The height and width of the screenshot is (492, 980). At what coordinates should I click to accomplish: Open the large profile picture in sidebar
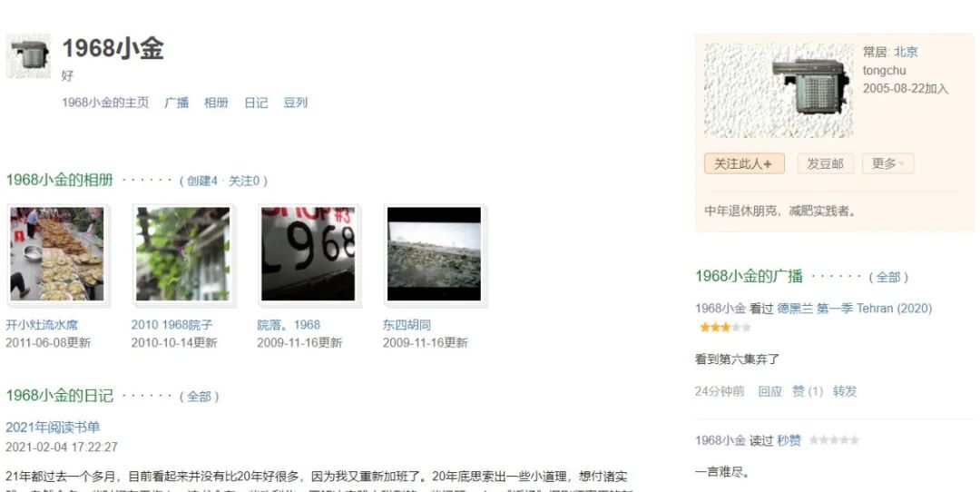click(x=779, y=91)
